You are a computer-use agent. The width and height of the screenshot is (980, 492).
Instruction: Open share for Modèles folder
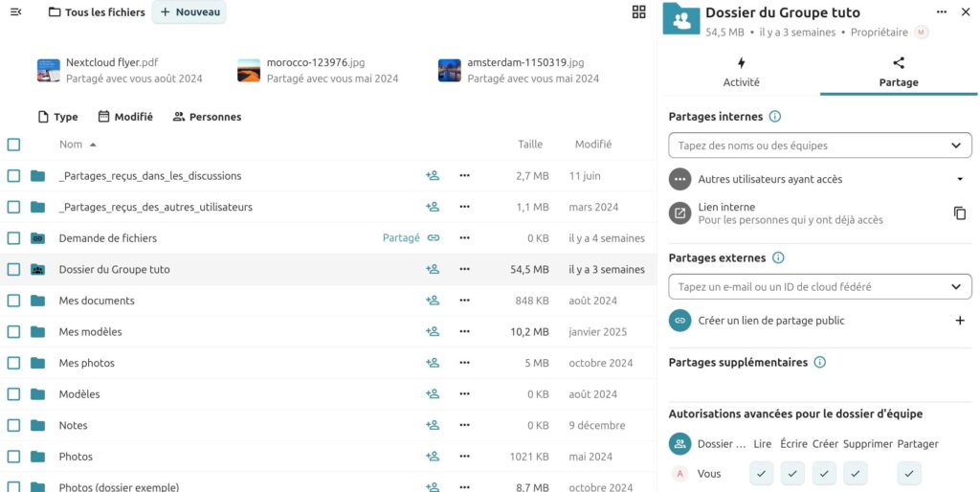tap(433, 393)
